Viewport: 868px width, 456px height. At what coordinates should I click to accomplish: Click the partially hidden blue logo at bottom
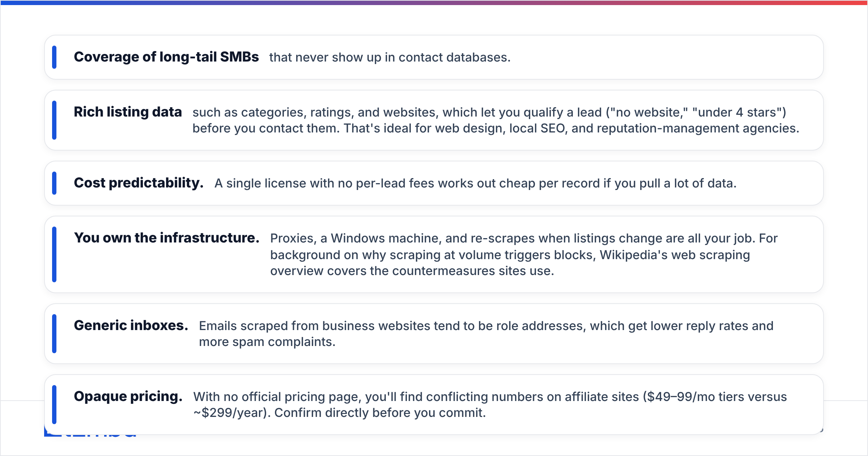tap(90, 432)
